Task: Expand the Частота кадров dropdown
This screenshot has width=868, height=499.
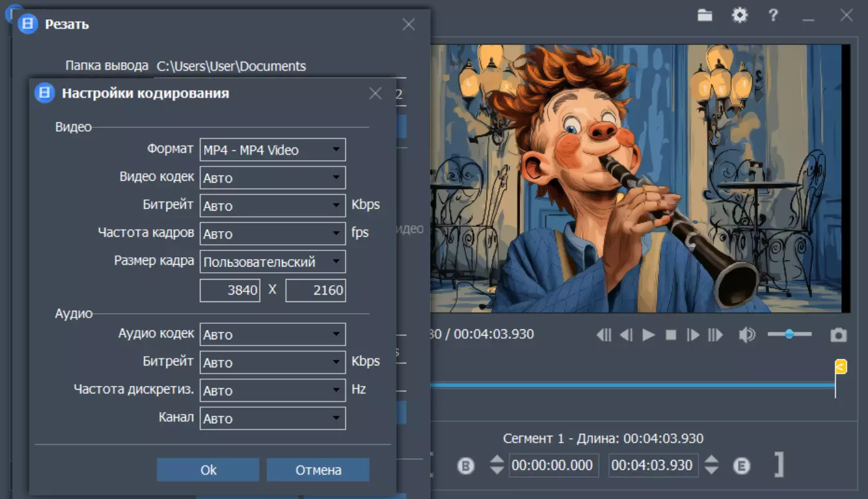Action: point(273,234)
